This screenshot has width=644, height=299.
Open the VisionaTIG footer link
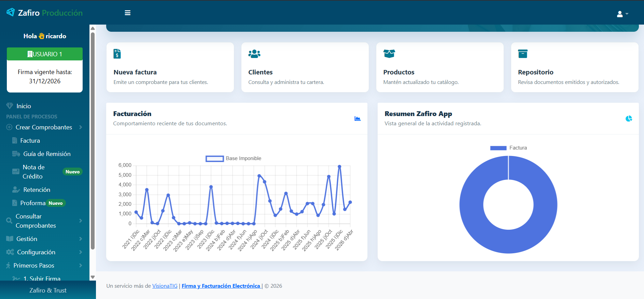165,286
